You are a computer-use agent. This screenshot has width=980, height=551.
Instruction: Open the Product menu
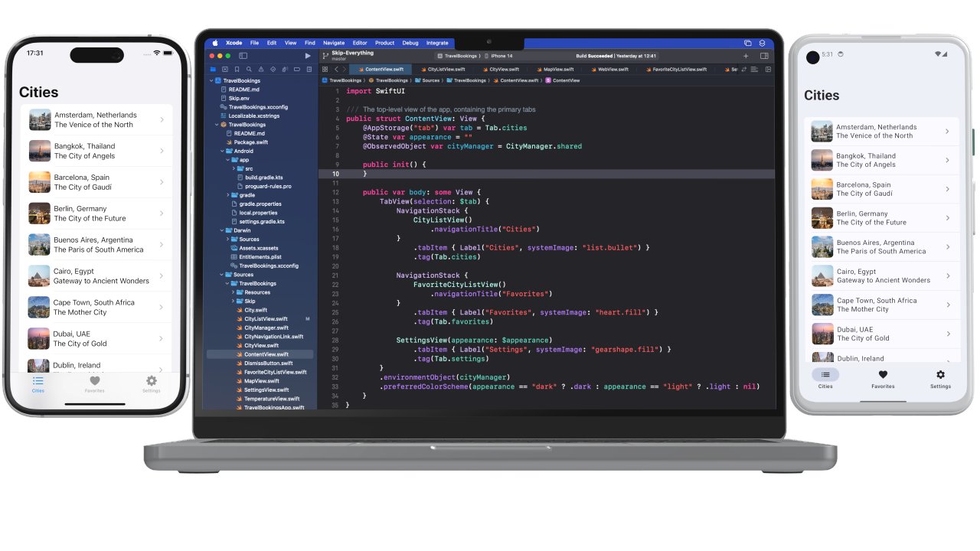point(384,43)
